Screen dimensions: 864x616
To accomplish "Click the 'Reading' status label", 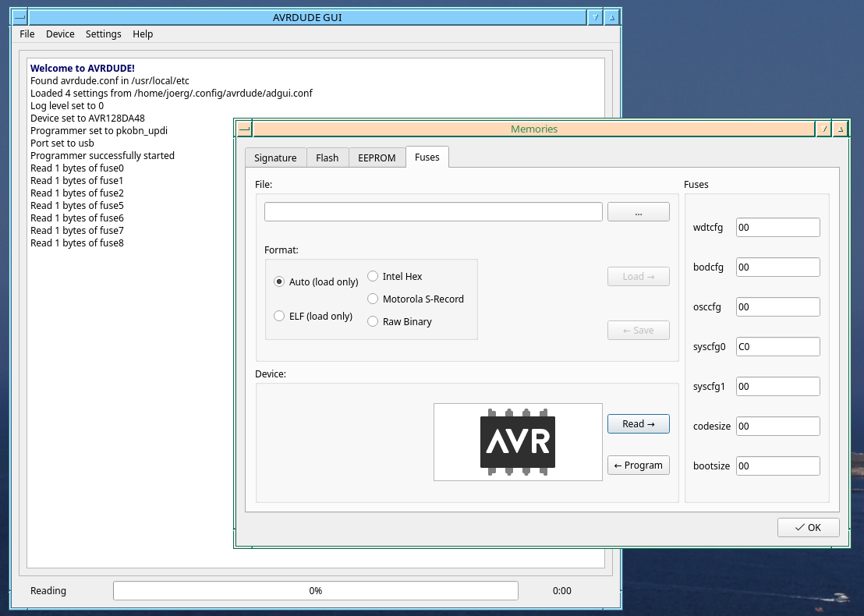I will click(x=48, y=590).
